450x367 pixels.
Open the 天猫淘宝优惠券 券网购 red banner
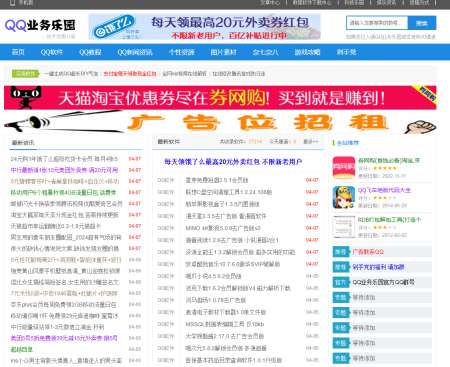tap(220, 98)
